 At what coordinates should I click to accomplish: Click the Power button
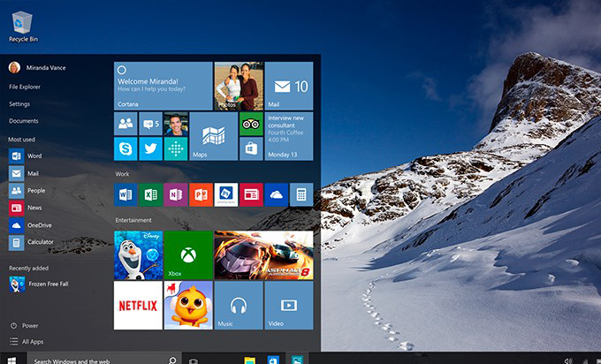tap(24, 326)
